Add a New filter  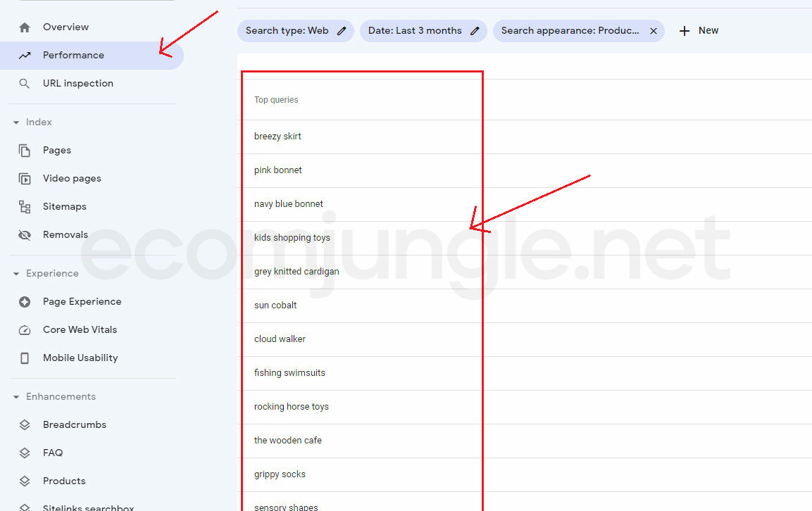(x=699, y=31)
